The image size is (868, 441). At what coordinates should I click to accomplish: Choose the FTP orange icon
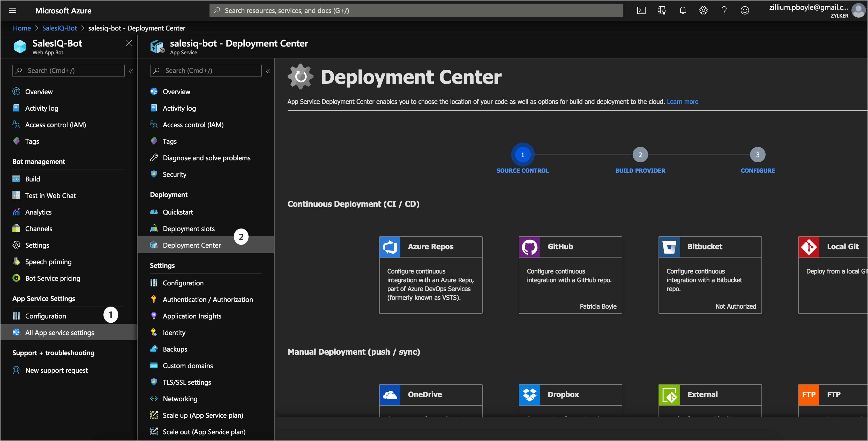click(x=809, y=395)
